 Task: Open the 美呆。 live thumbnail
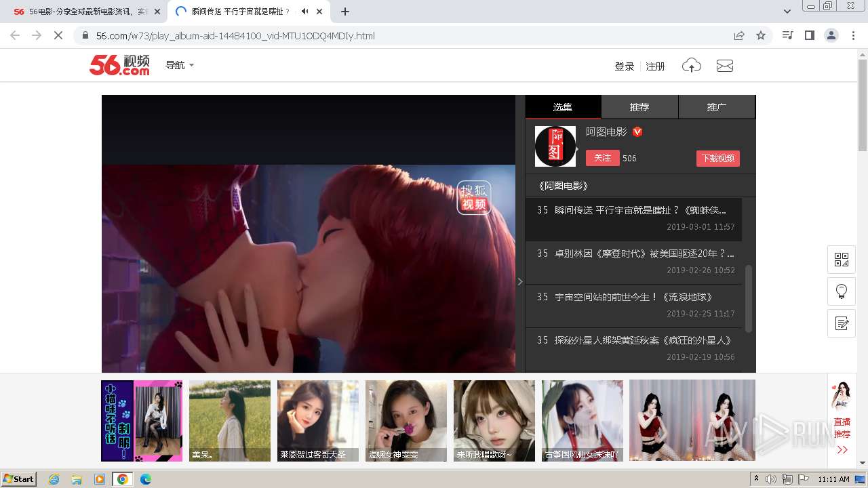[230, 421]
